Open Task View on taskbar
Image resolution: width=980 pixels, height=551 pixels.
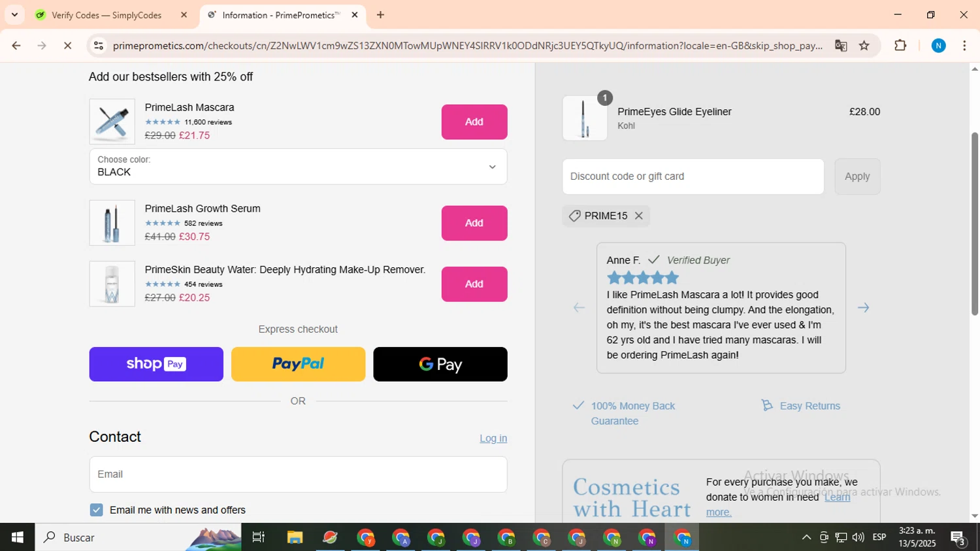coord(259,537)
